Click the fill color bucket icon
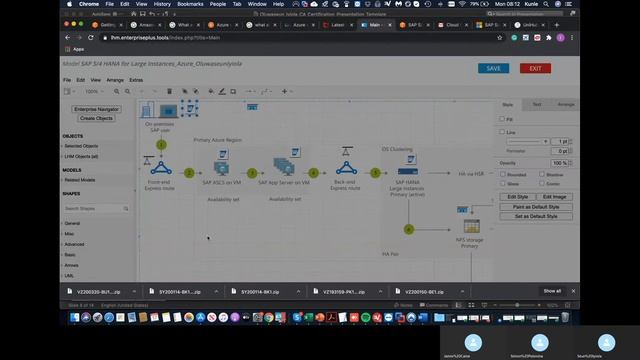The image size is (640, 360). click(211, 91)
